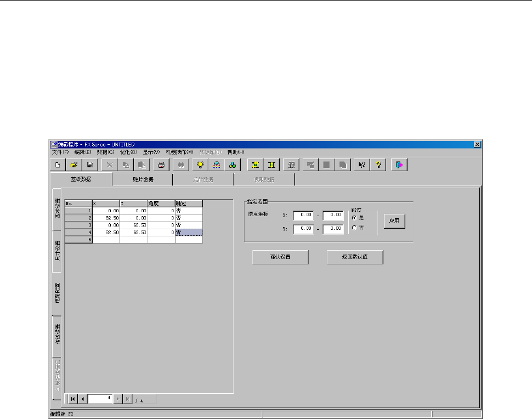This screenshot has width=532, height=419.
Task: Select row header 1 in table
Action: [x=78, y=211]
